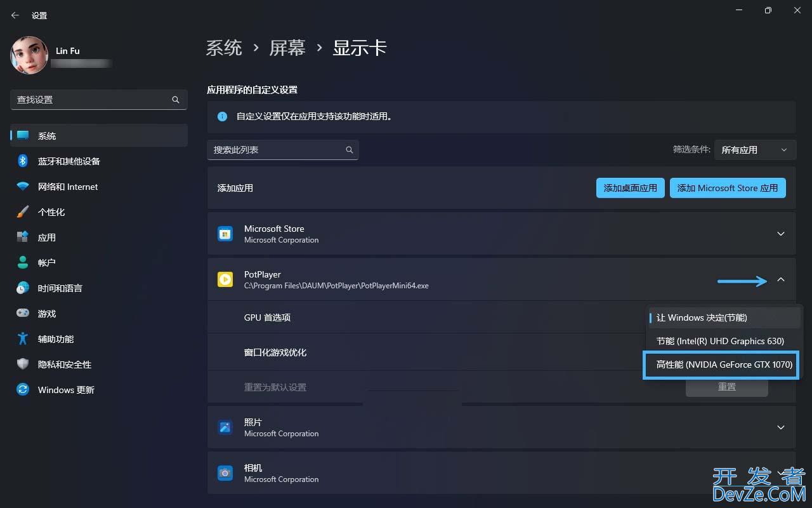
Task: Click the GPU 首选项 label
Action: tap(267, 317)
